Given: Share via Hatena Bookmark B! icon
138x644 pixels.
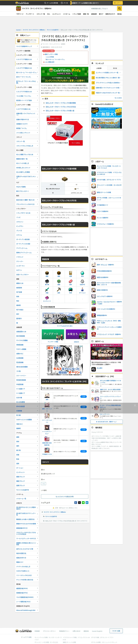Looking at the screenshot, I should tap(87, 503).
